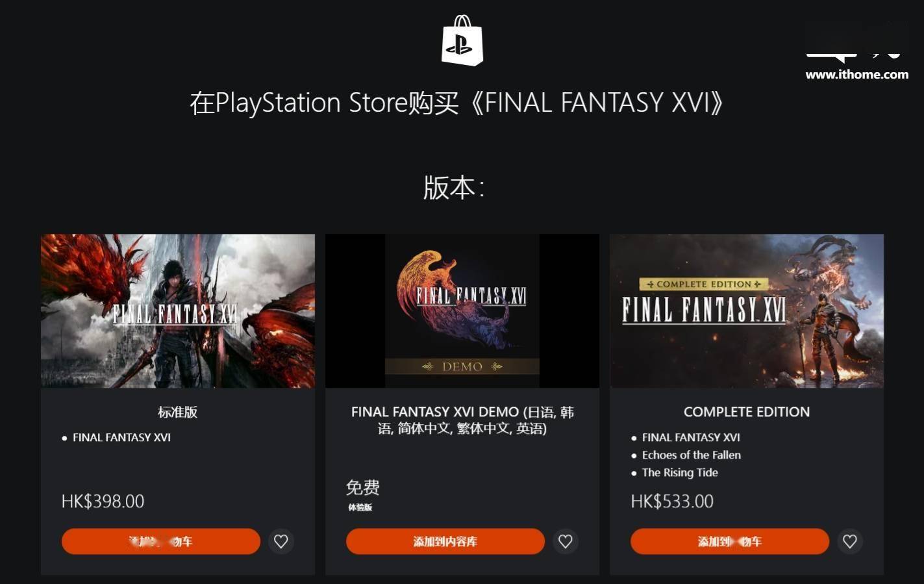This screenshot has width=924, height=584.
Task: Click the COMPLETE EDITION title
Action: click(747, 412)
